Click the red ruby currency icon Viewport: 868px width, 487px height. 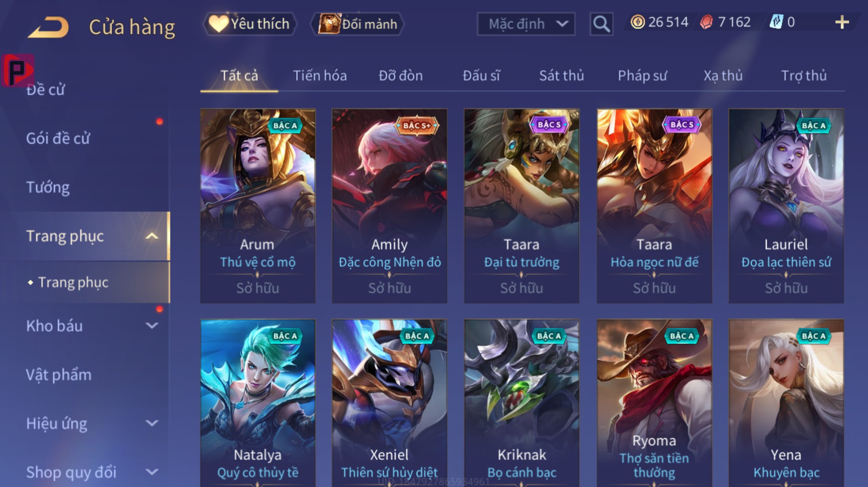706,22
